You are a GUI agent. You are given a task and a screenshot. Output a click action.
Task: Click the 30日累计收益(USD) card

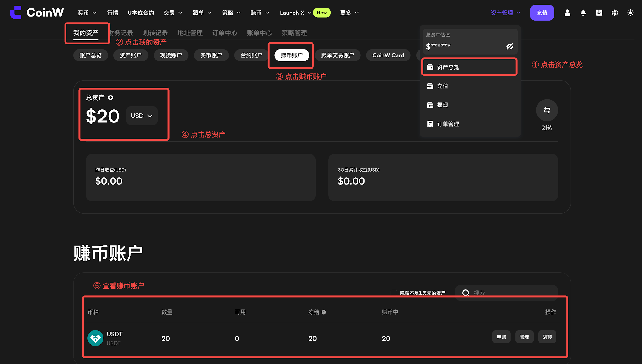pyautogui.click(x=443, y=177)
